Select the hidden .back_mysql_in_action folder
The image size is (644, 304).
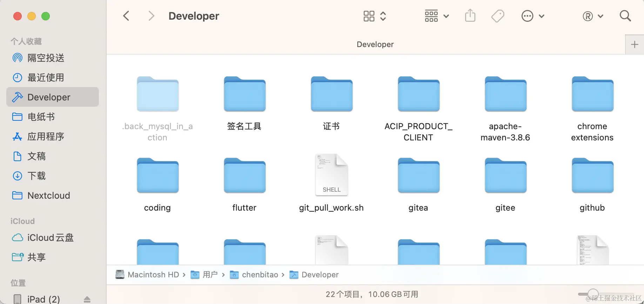157,109
